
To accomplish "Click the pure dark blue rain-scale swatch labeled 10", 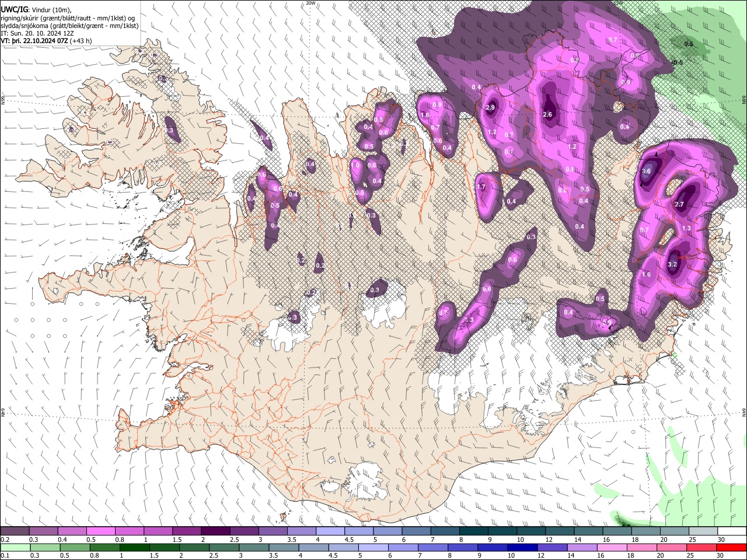I will (522, 547).
